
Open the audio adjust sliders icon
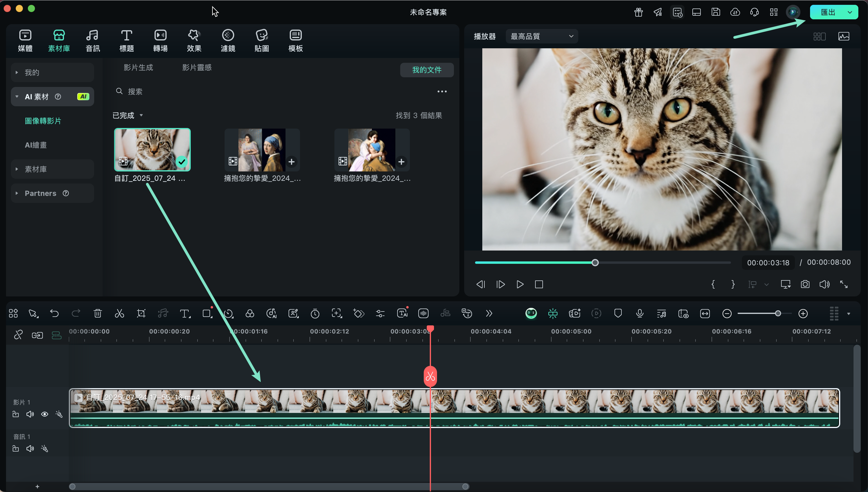[x=380, y=314]
